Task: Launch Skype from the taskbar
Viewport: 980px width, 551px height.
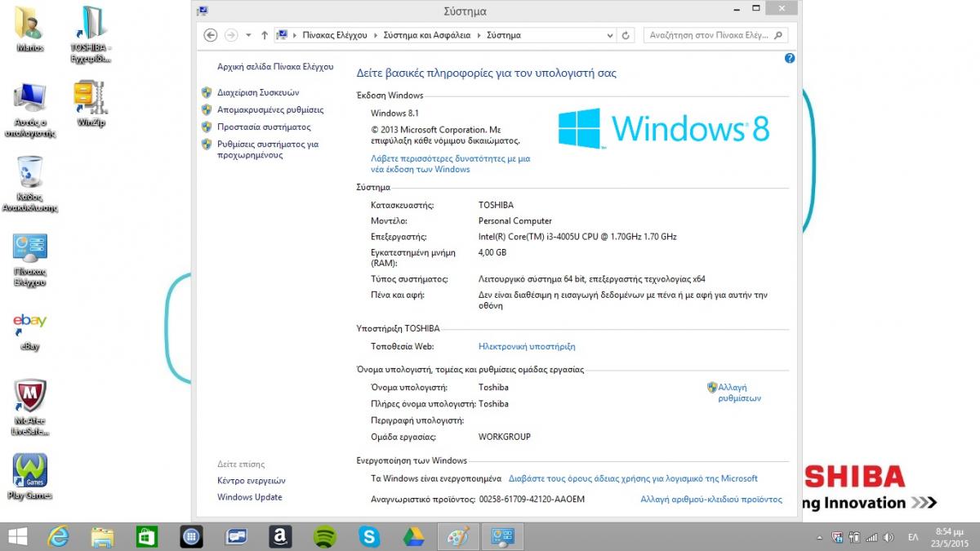Action: coord(369,536)
